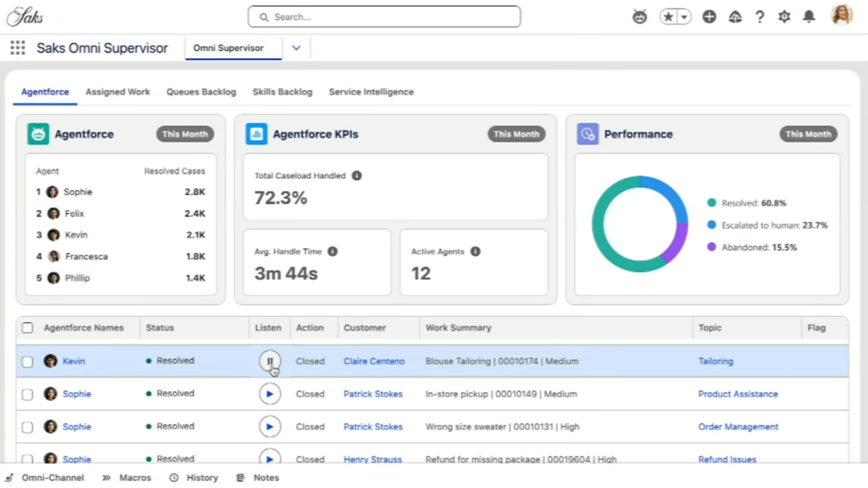
Task: Open Omni-Channel utility bar item
Action: coord(45,477)
